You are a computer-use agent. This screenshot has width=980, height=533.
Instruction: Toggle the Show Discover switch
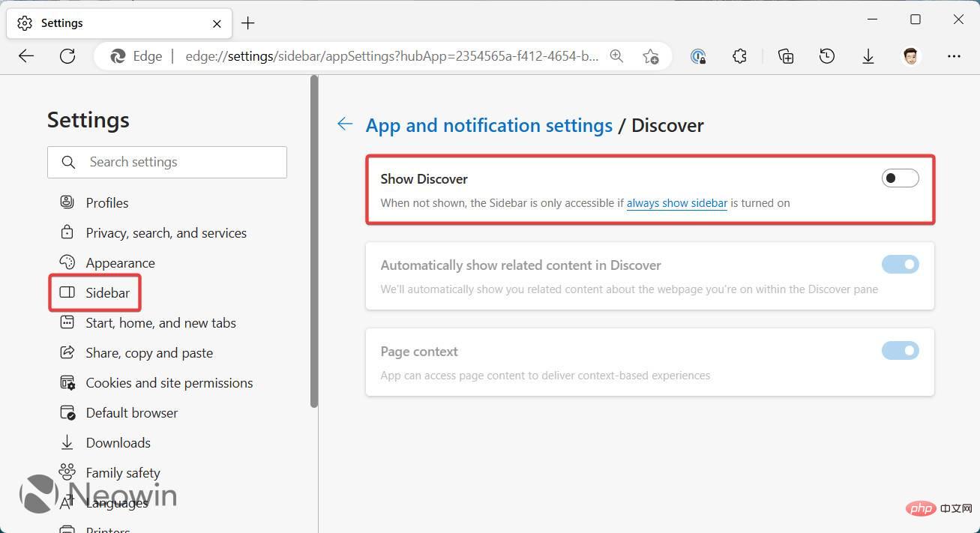[x=900, y=178]
